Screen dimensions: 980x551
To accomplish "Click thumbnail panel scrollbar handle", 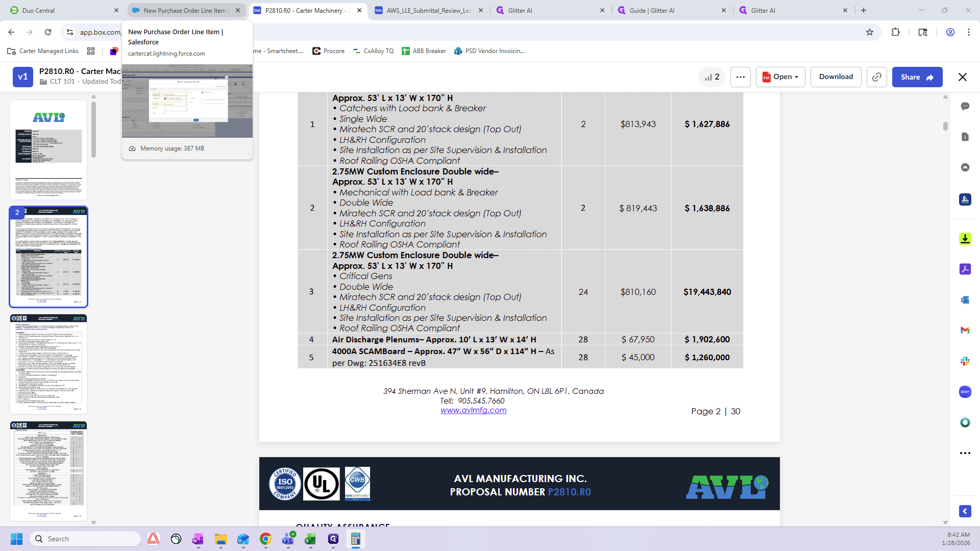I will click(93, 130).
